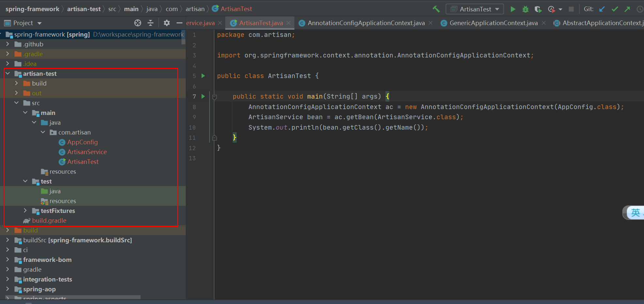Click Project panel horizontal scrollbar
Viewport: 644px width, 304px height.
click(73, 297)
